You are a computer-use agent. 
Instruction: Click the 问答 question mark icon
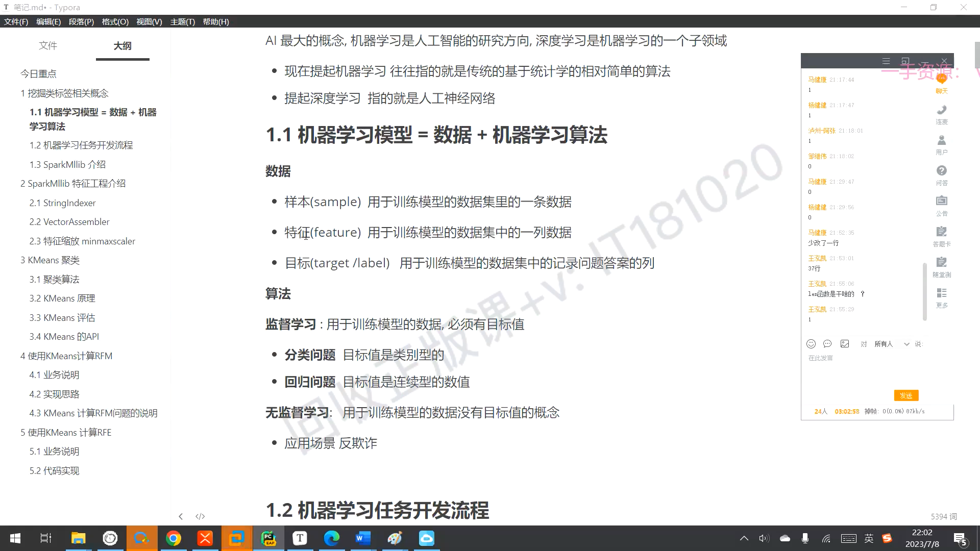(941, 171)
